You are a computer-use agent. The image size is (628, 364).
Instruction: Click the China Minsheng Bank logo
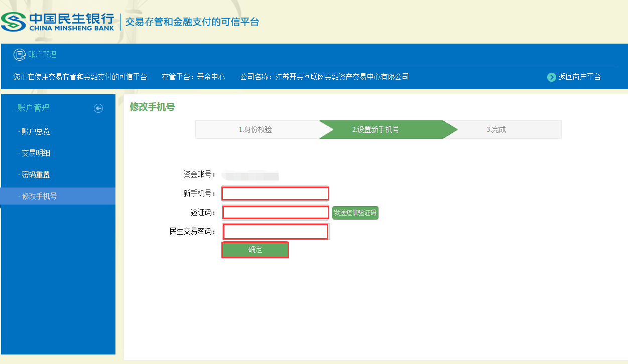58,22
